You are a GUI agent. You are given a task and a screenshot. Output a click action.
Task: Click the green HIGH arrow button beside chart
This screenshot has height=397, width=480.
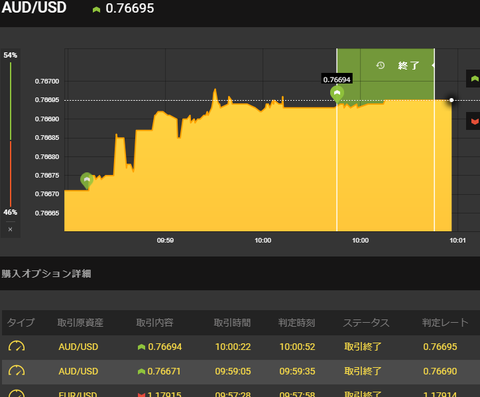pyautogui.click(x=473, y=79)
